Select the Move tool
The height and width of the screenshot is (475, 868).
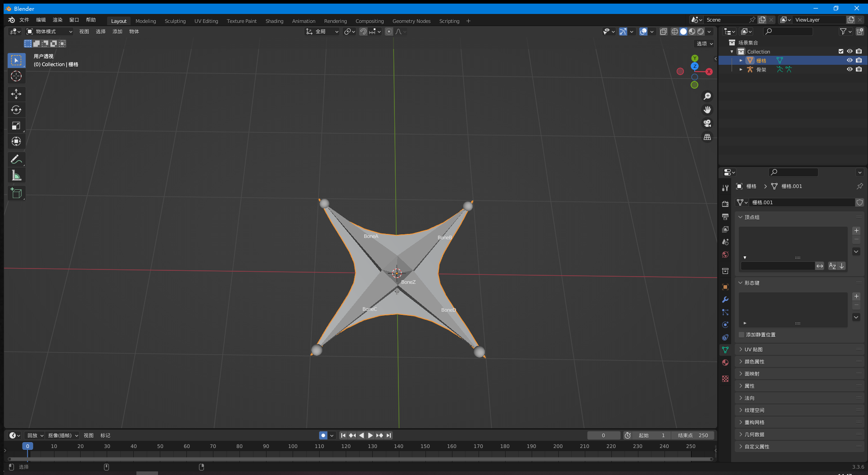click(x=16, y=94)
